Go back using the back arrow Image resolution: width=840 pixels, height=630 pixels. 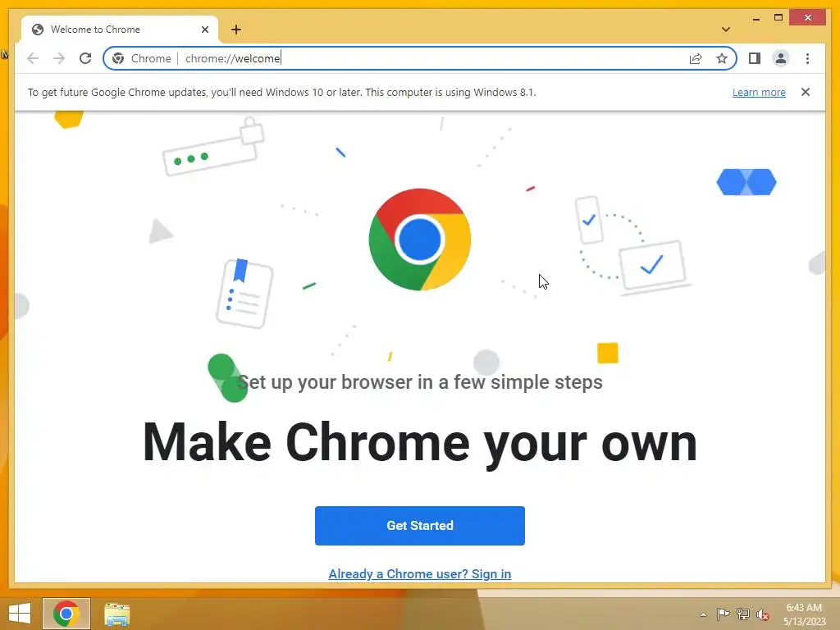click(x=33, y=58)
